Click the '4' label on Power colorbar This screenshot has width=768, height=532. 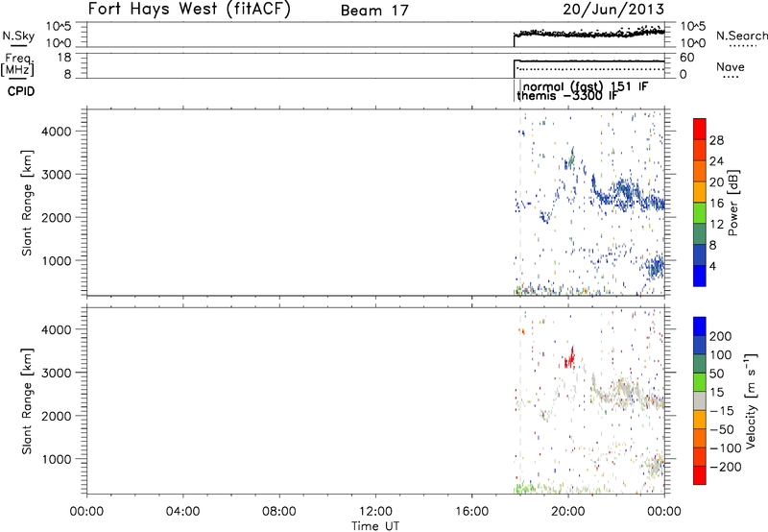click(x=713, y=266)
